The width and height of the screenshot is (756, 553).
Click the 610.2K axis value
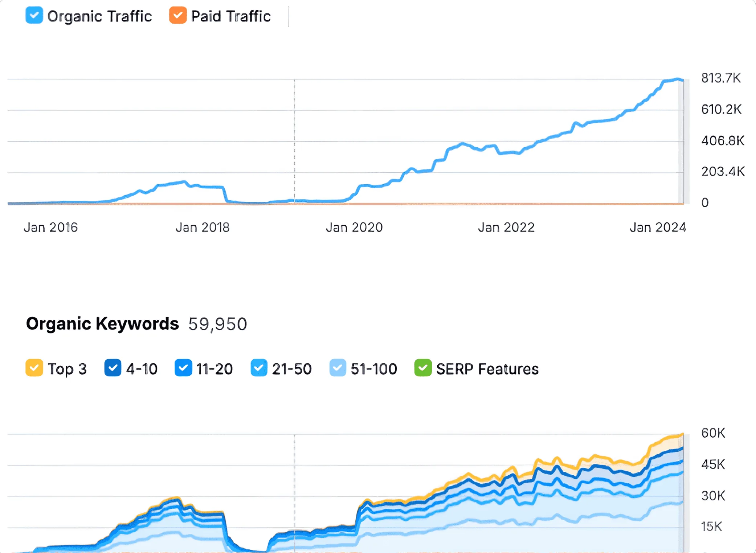[722, 109]
